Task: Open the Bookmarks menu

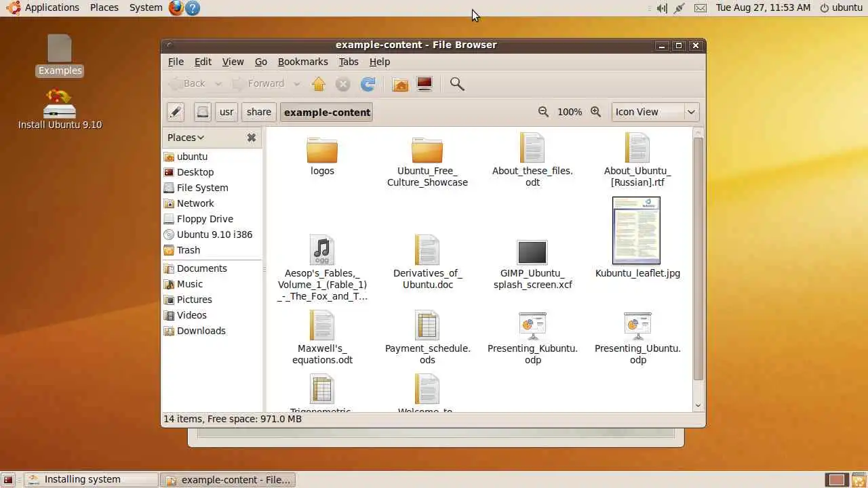Action: (302, 62)
